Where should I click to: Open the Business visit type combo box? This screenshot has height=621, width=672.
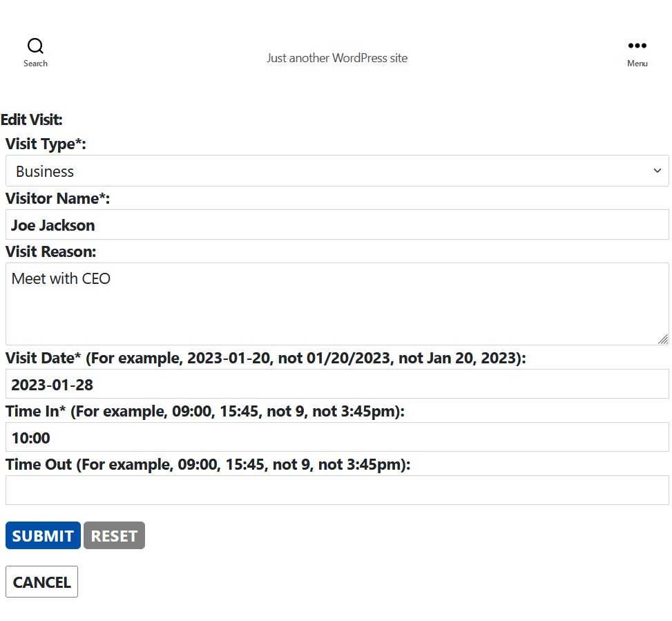point(337,171)
